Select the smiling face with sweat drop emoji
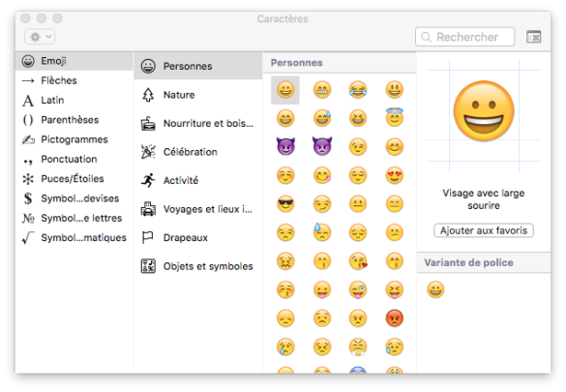The width and height of the screenshot is (566, 392). [x=321, y=118]
